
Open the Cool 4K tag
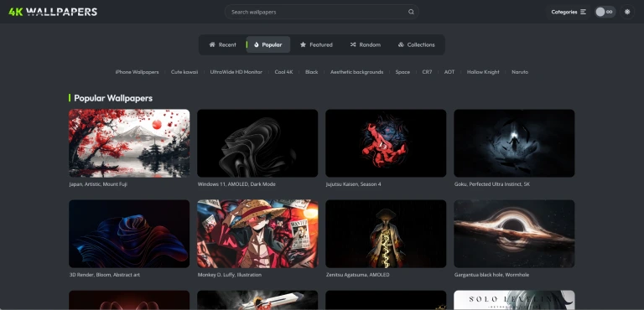283,72
